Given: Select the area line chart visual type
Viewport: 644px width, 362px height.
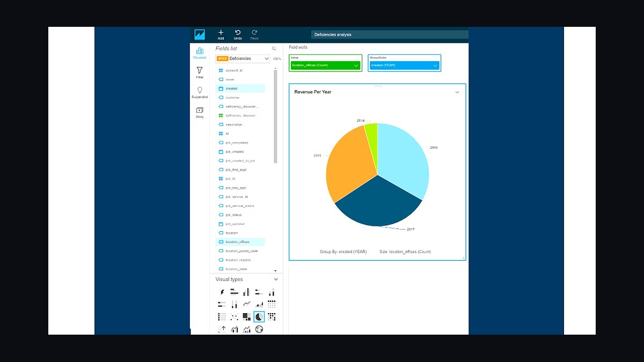Looking at the screenshot, I should tap(259, 304).
